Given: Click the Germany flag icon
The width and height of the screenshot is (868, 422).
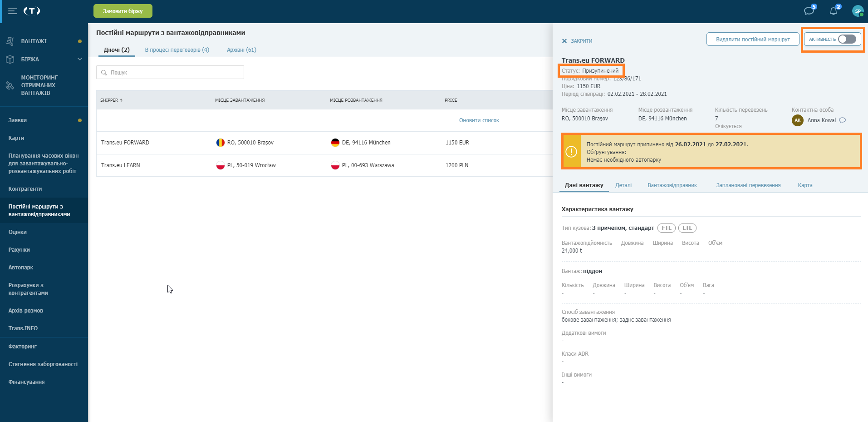Looking at the screenshot, I should coord(335,143).
